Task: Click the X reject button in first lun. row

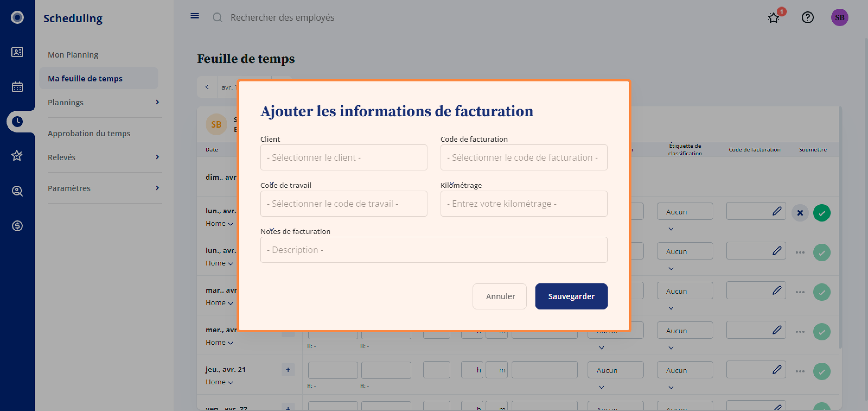Action: pyautogui.click(x=800, y=213)
